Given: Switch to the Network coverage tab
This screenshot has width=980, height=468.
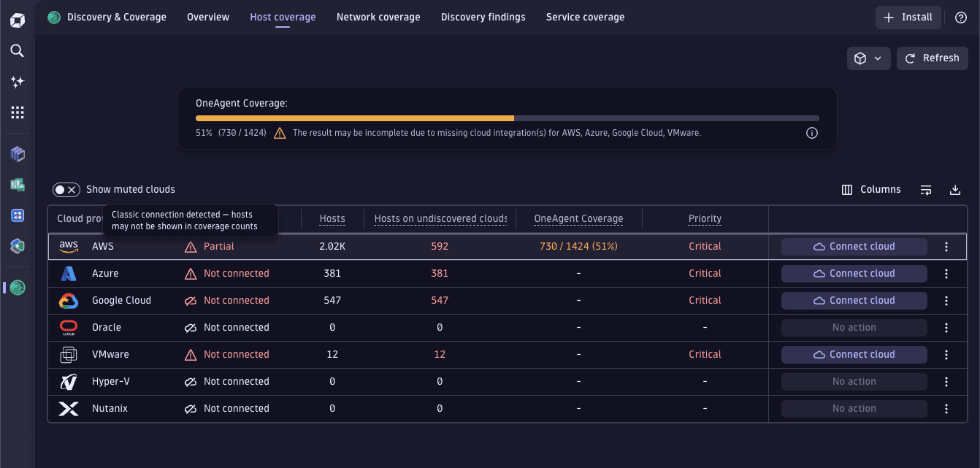Looking at the screenshot, I should (378, 17).
